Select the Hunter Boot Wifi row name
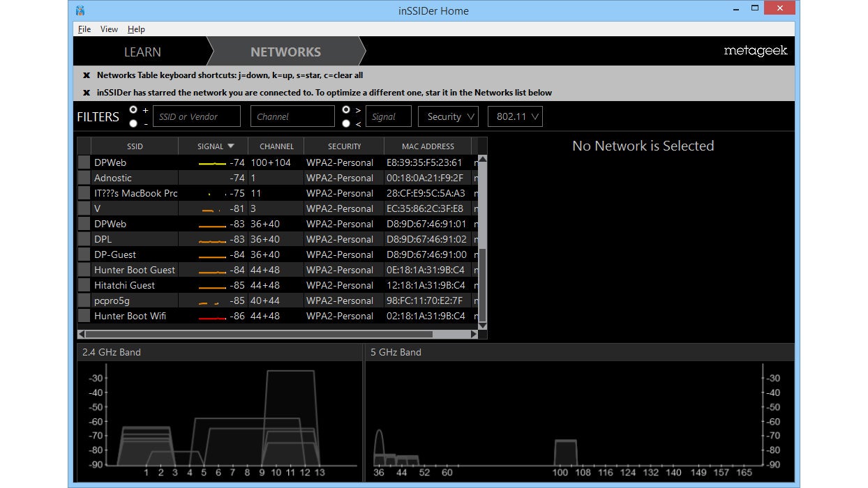 coord(130,316)
